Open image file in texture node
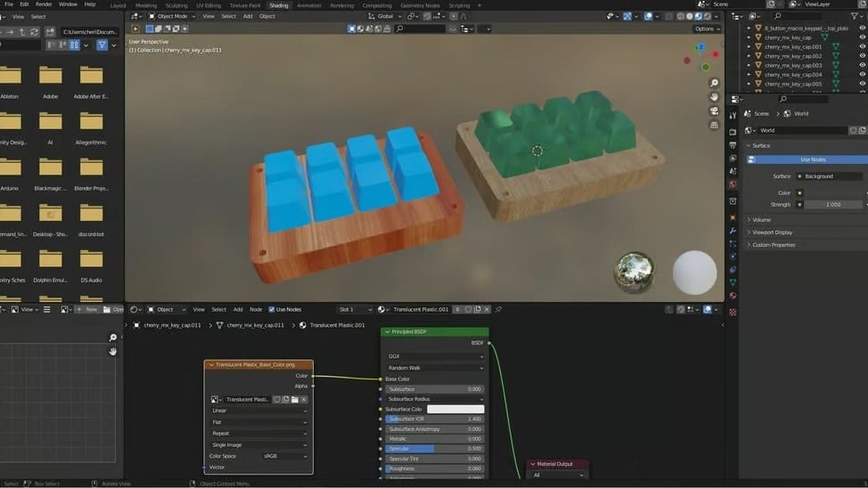The image size is (868, 488). point(294,400)
